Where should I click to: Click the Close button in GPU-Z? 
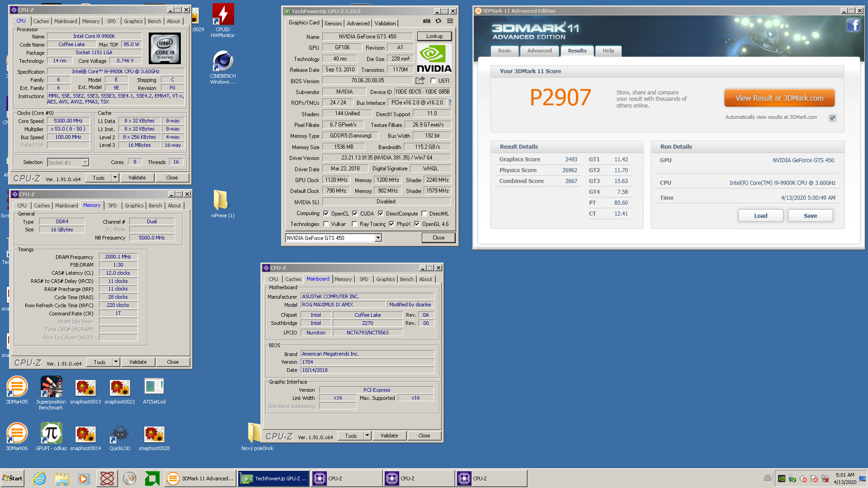coord(438,238)
